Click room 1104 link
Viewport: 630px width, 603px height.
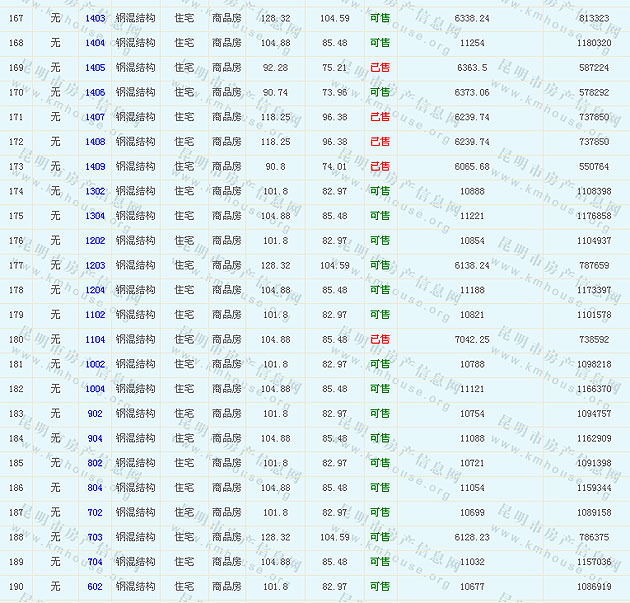click(95, 340)
